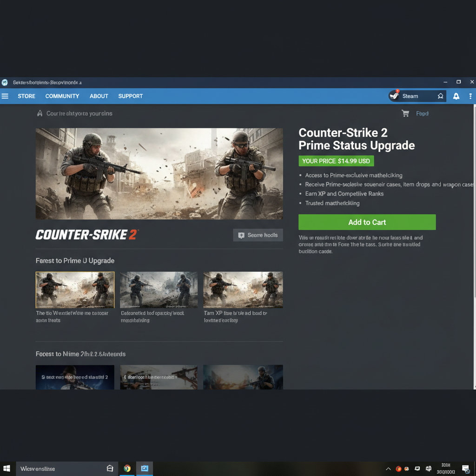Click the Steam account name label
476x476 pixels.
coord(410,96)
